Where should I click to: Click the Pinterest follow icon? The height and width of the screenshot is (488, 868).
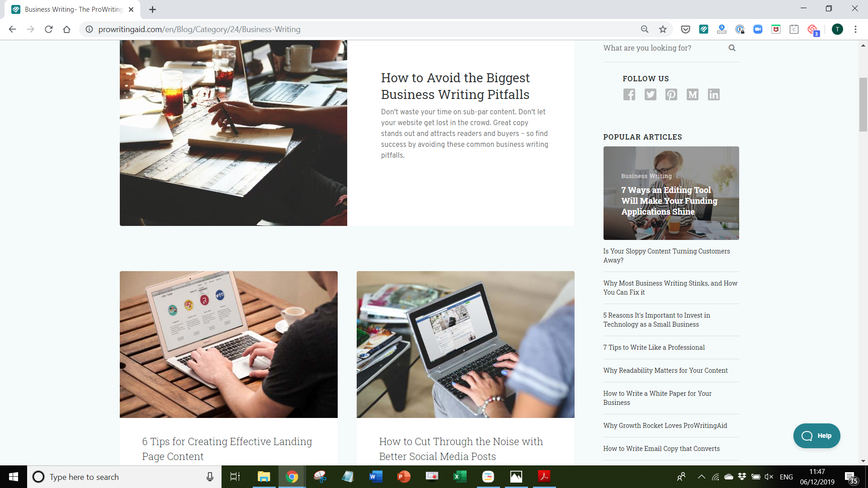671,94
